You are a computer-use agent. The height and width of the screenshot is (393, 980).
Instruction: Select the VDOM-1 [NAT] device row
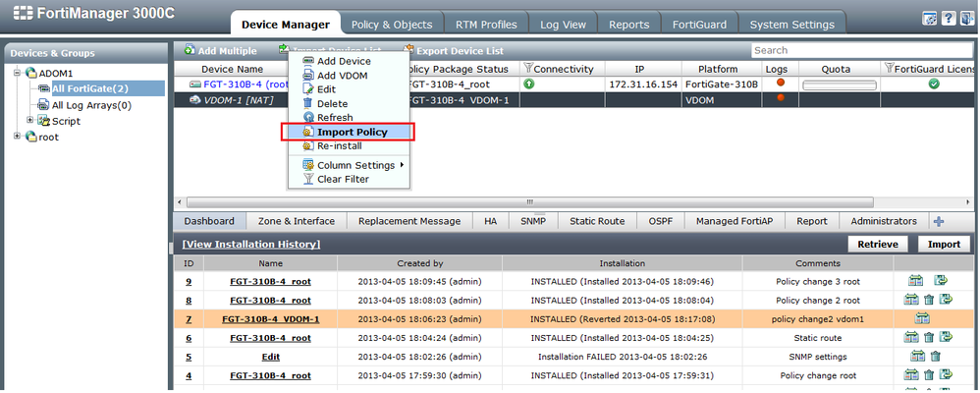coord(574,99)
